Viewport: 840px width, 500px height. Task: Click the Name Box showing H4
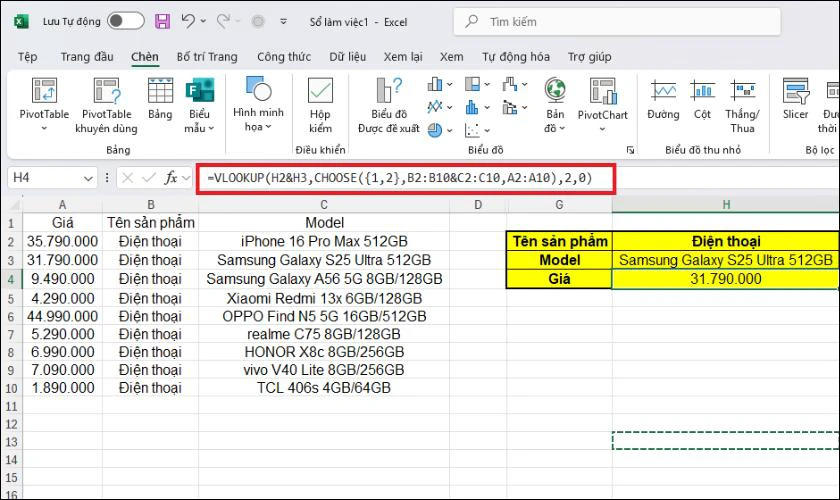[x=44, y=177]
